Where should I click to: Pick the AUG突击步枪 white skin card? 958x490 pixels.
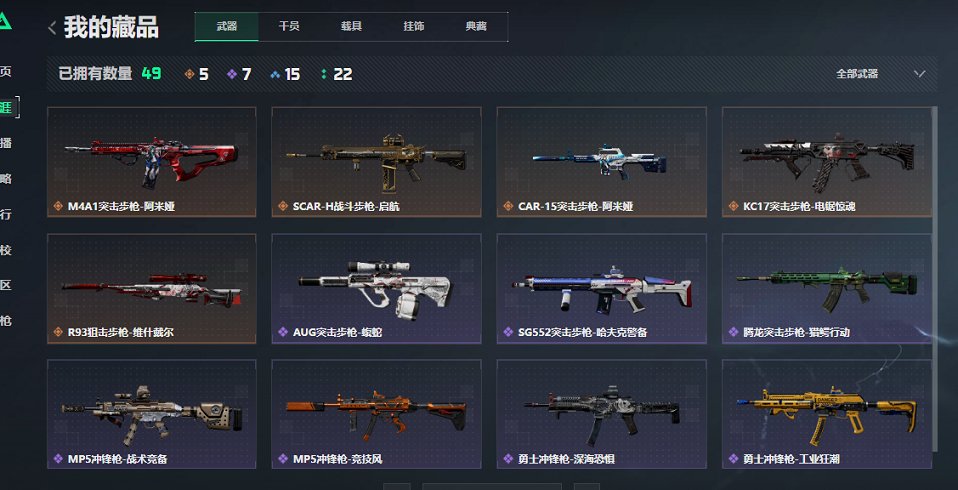[x=376, y=288]
